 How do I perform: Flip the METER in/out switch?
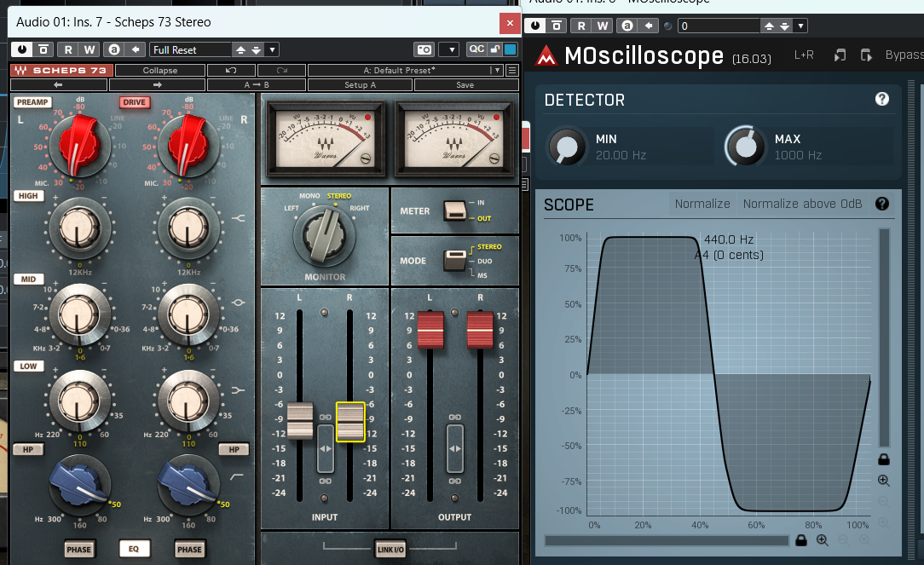455,210
